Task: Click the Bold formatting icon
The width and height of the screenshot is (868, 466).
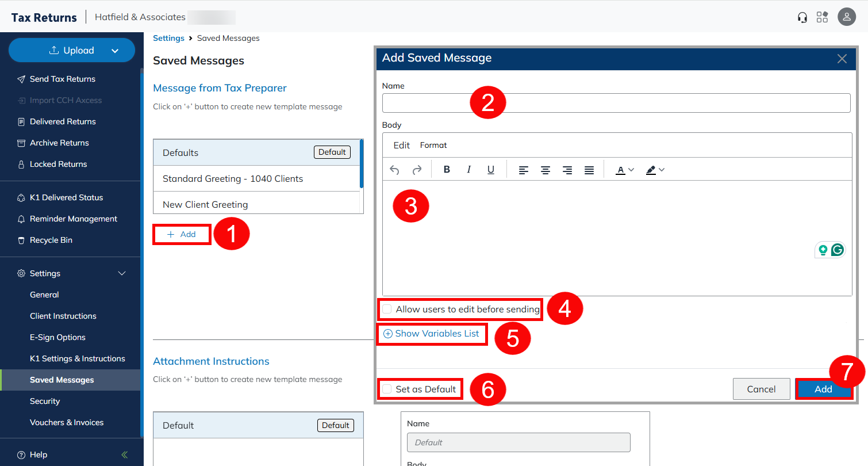Action: [447, 170]
